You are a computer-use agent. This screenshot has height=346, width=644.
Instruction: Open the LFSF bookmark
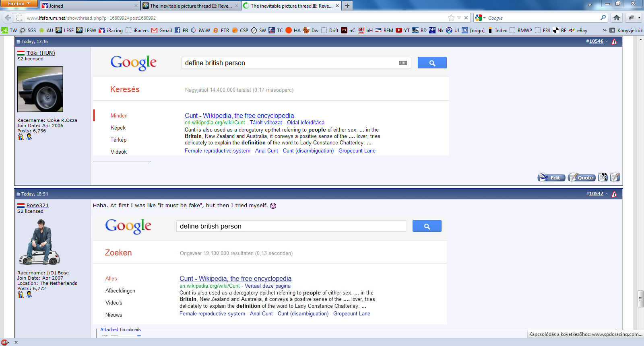point(64,30)
